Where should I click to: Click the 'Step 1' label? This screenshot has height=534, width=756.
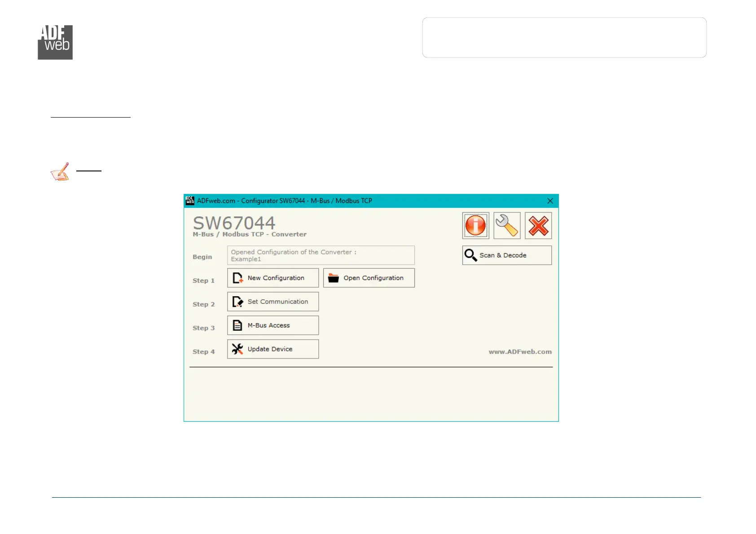click(x=204, y=281)
